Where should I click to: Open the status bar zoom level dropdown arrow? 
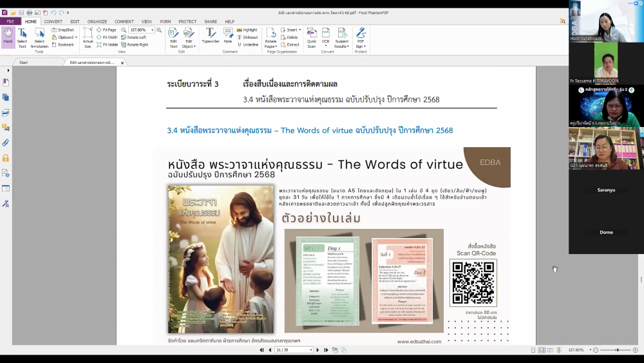(x=590, y=350)
